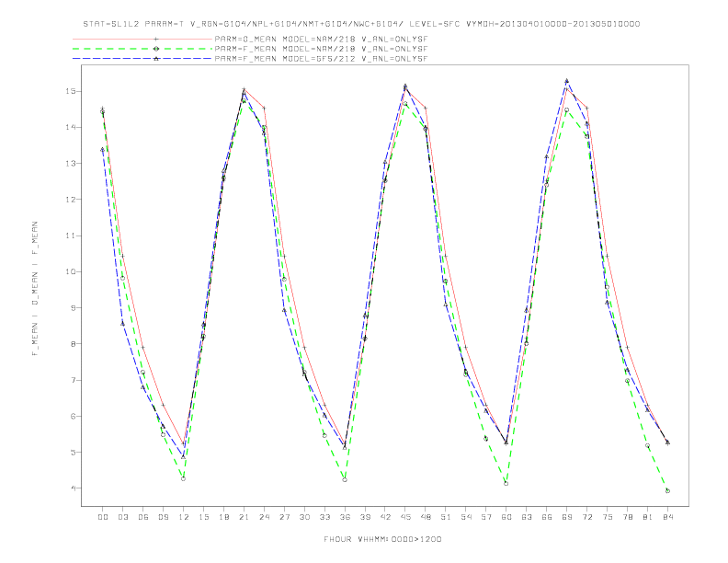
Task: Select legend entry PARM=O_MEAN MODEL=NAM/218
Action: [x=321, y=39]
